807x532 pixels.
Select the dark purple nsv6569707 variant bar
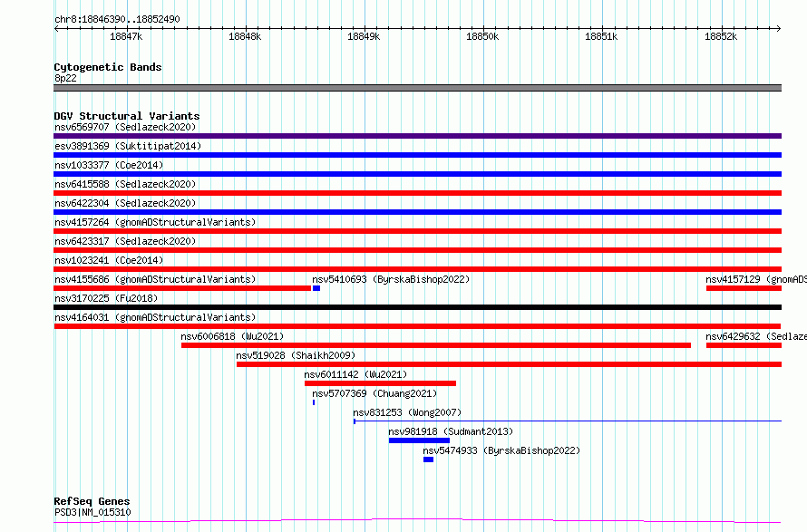[x=417, y=136]
